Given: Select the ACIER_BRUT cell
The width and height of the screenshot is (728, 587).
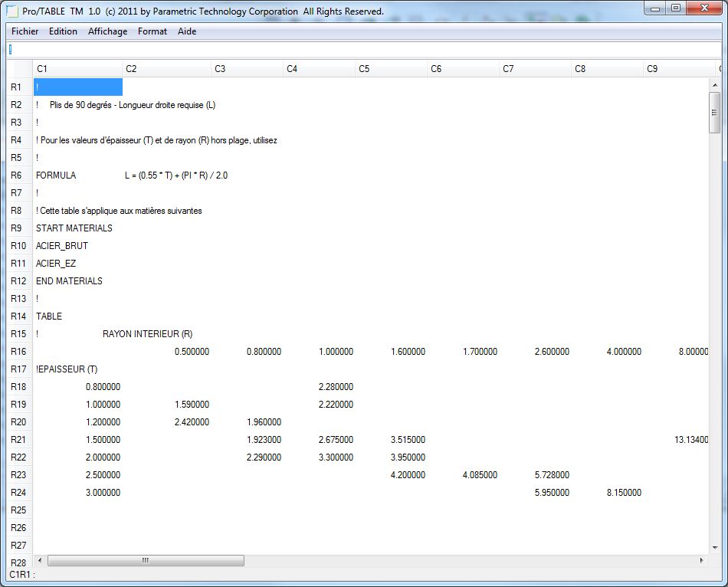Looking at the screenshot, I should 62,246.
